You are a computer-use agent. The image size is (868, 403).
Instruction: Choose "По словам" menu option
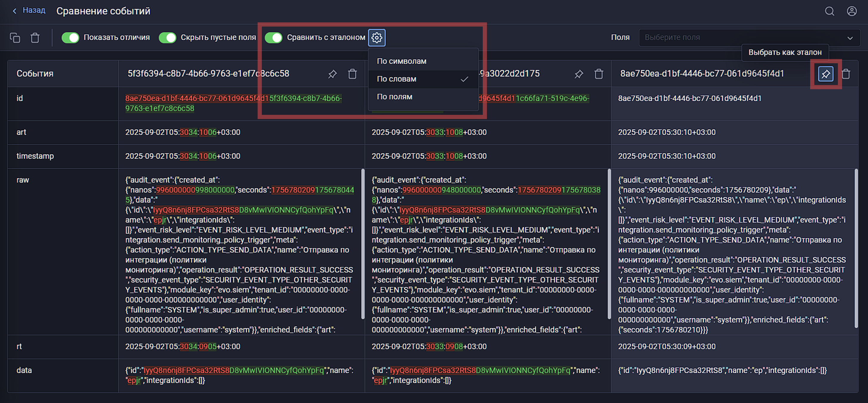point(397,79)
